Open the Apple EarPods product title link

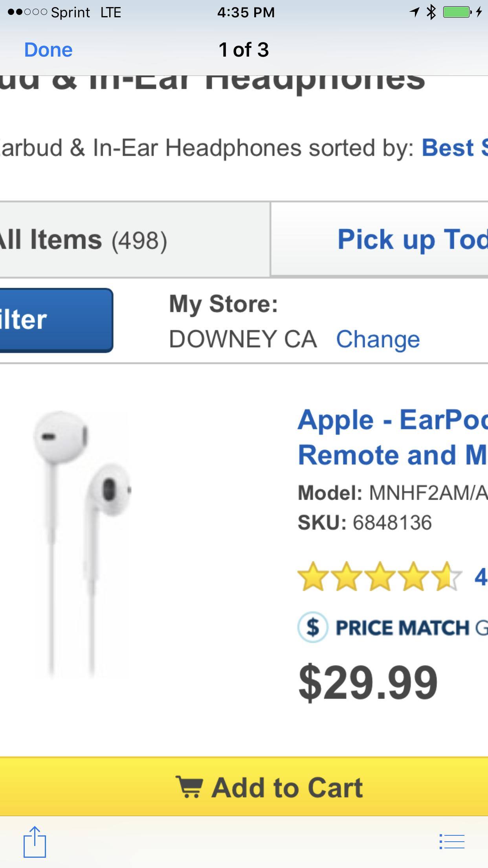click(x=392, y=437)
